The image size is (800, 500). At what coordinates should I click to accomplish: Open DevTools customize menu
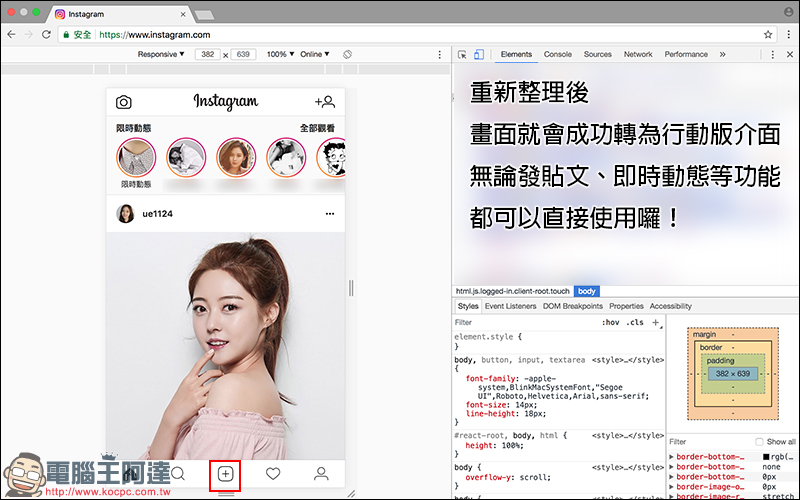(x=772, y=54)
